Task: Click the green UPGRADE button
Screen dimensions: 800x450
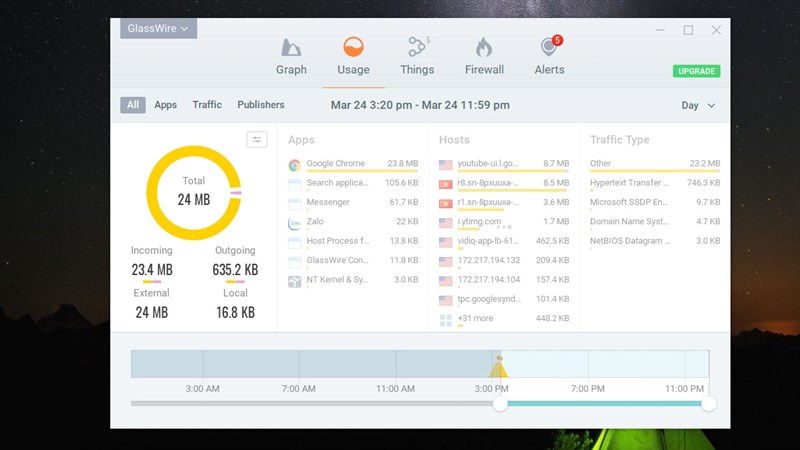Action: (x=696, y=71)
